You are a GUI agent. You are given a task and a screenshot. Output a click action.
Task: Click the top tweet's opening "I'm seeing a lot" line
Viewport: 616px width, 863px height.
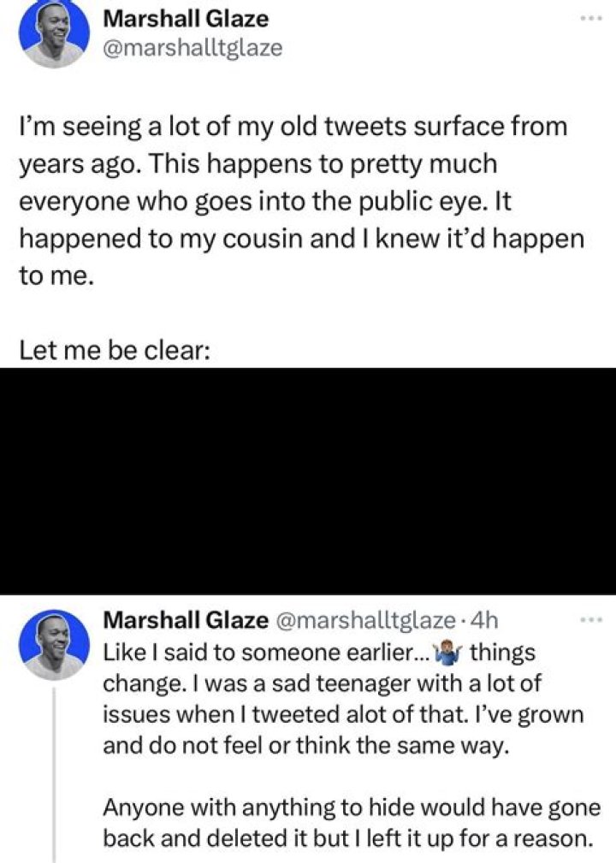293,127
